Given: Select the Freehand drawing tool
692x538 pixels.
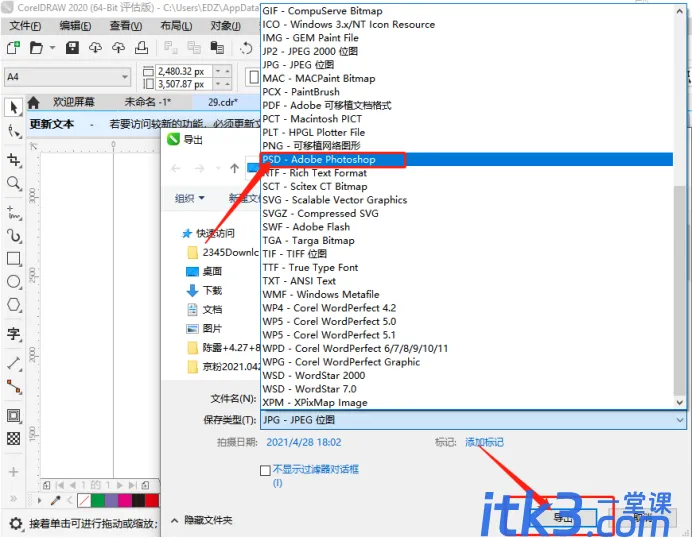Looking at the screenshot, I should [x=14, y=213].
